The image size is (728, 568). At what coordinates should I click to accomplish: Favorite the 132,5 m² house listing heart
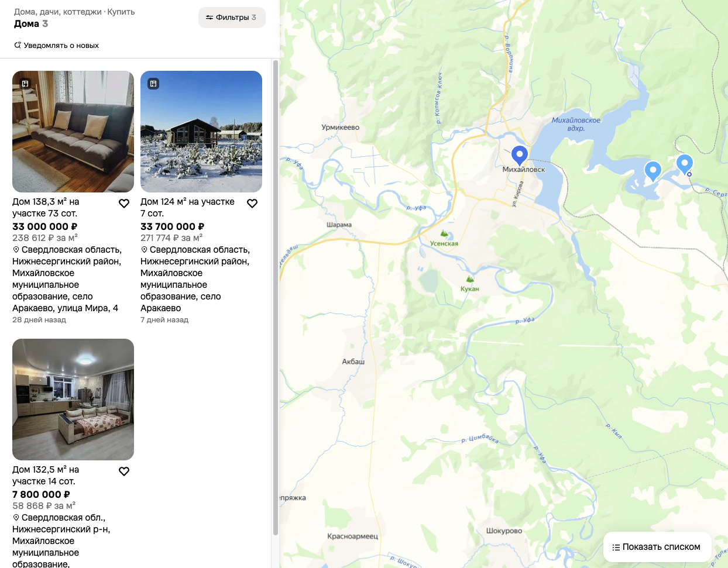pos(124,471)
